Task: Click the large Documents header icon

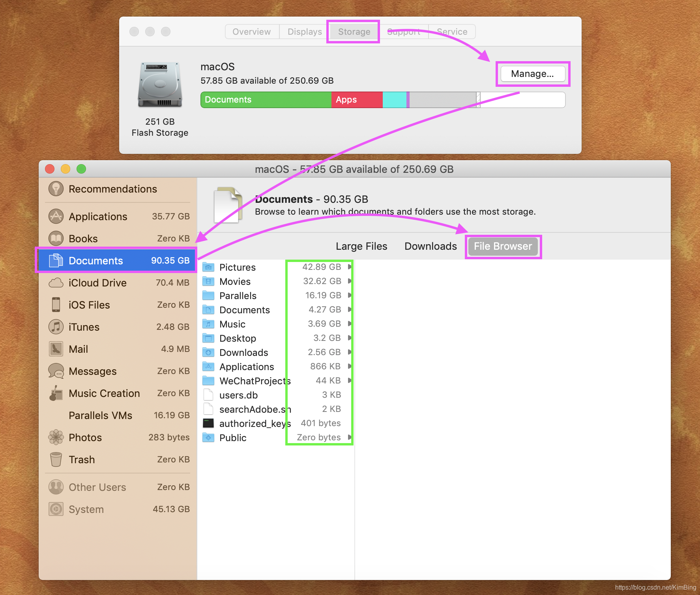Action: click(228, 205)
